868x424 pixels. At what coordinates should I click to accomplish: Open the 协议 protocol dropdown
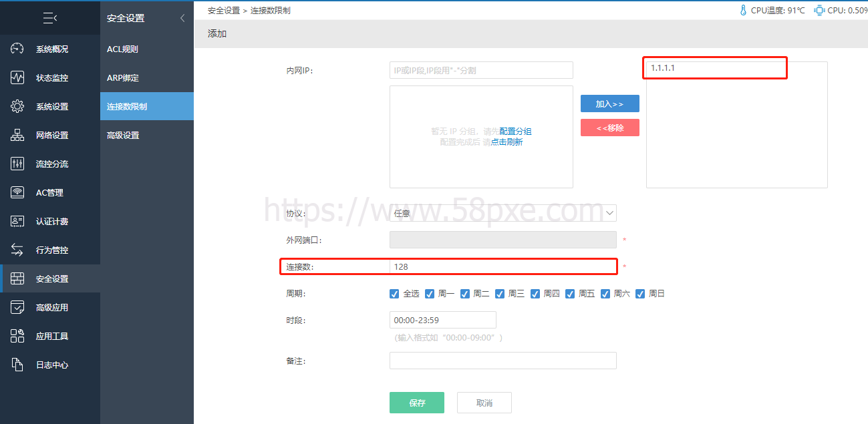(x=502, y=213)
